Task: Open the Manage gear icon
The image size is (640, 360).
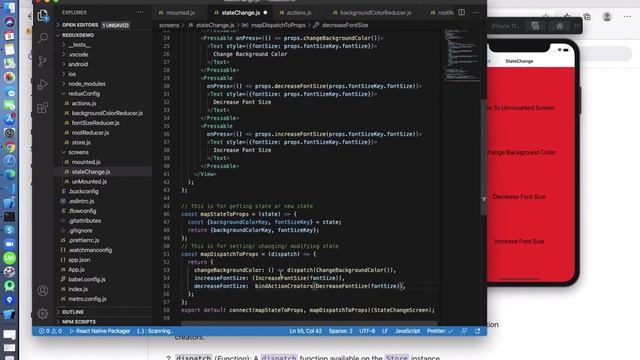Action: pyautogui.click(x=43, y=313)
